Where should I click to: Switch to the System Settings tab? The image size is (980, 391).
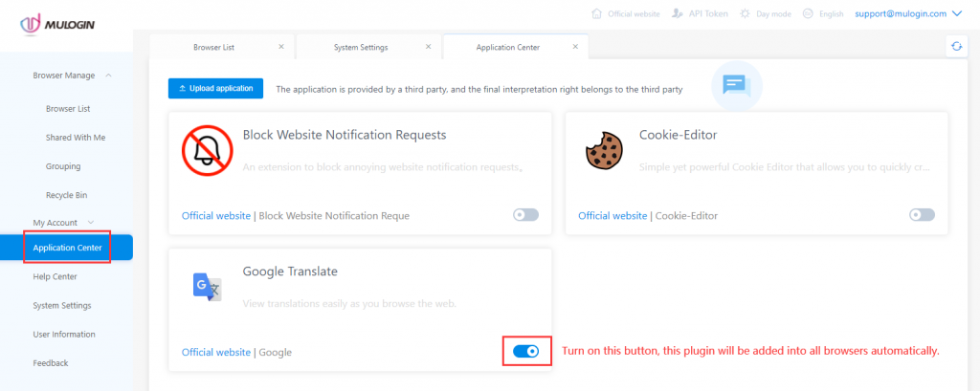(361, 47)
